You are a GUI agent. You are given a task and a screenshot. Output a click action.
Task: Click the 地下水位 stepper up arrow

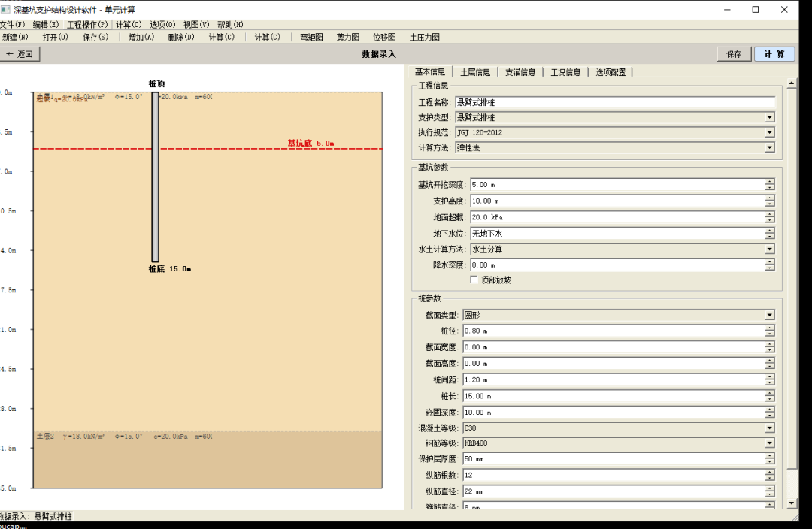770,231
